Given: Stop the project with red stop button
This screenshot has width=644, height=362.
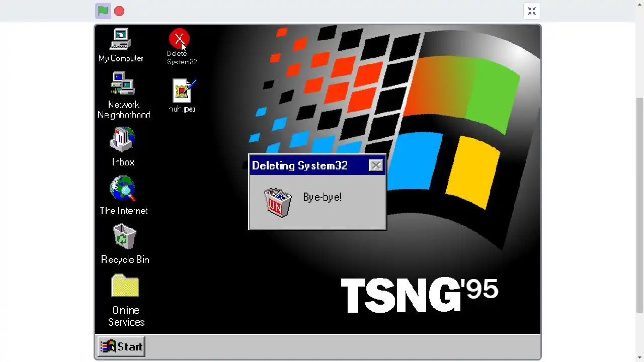Looking at the screenshot, I should click(119, 11).
